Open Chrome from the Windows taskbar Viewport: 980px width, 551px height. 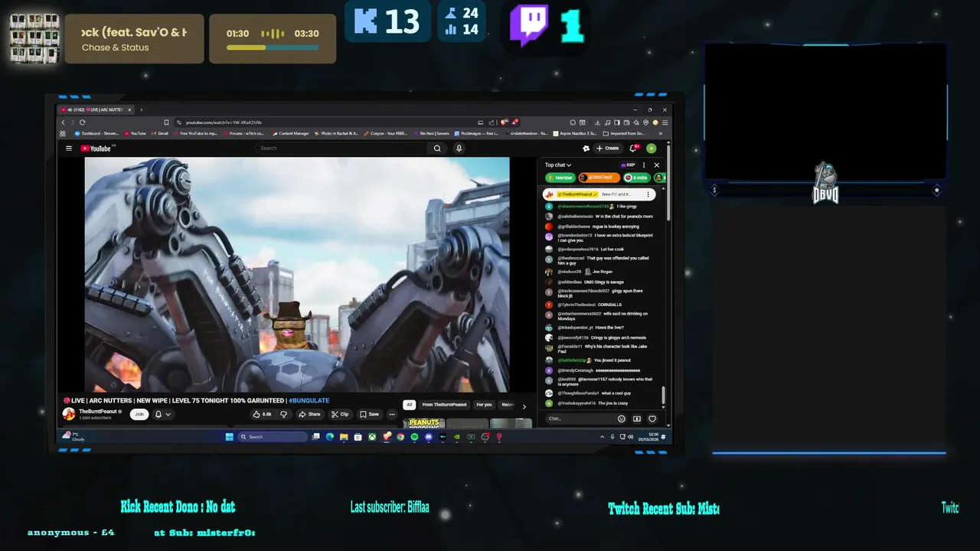click(400, 437)
